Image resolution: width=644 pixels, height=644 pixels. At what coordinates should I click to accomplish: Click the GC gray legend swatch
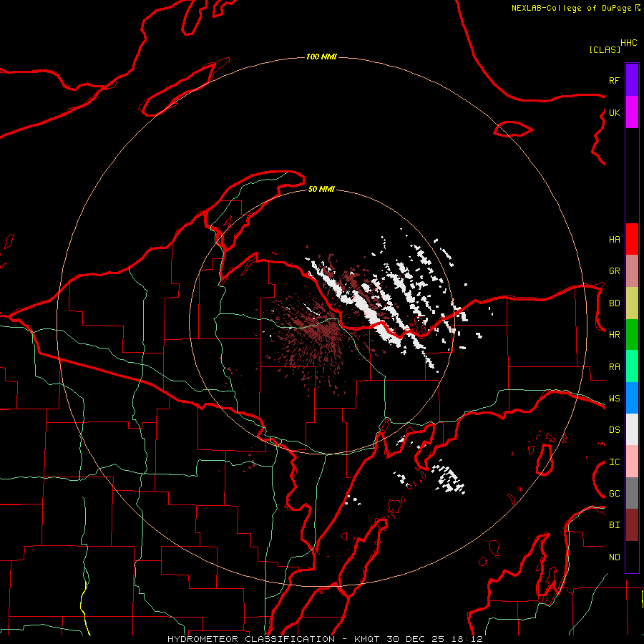[632, 493]
